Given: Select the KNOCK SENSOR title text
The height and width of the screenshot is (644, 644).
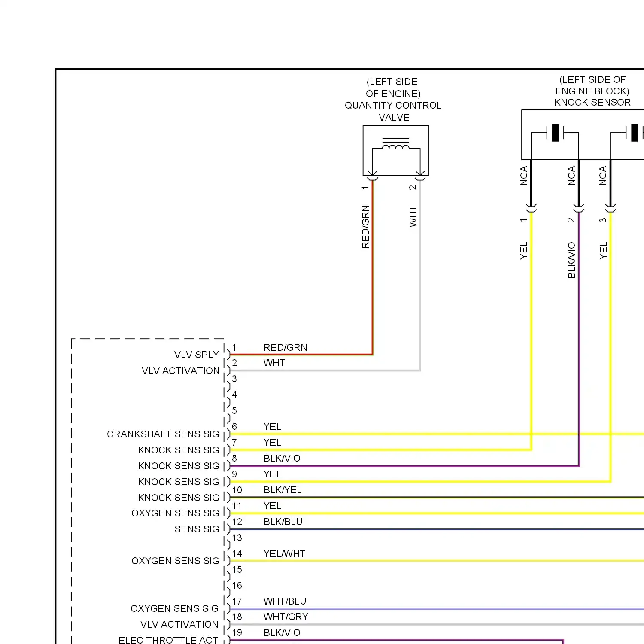Looking at the screenshot, I should (592, 102).
